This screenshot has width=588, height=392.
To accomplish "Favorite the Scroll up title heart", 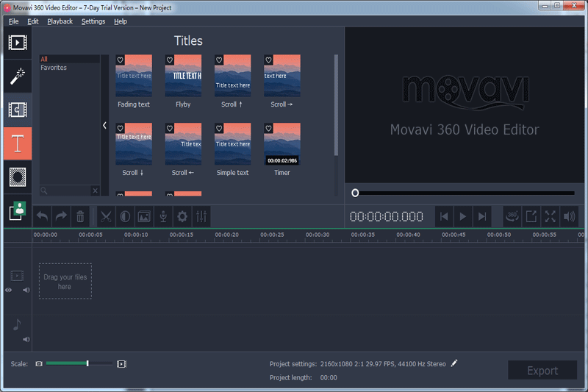I will coord(219,60).
